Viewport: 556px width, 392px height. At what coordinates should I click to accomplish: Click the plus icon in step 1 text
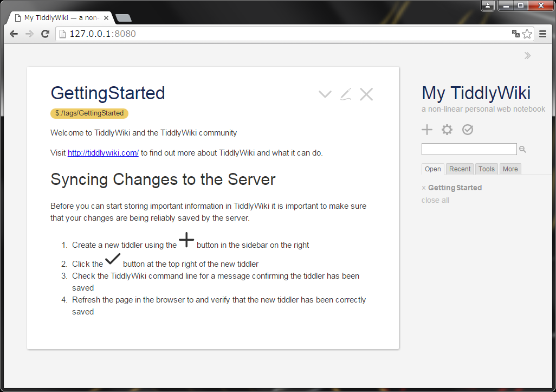tap(186, 240)
